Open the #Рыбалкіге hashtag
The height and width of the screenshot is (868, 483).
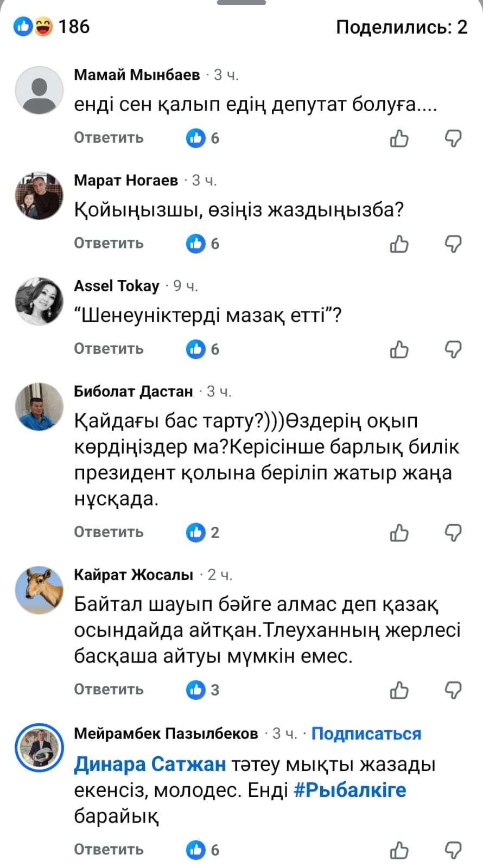click(x=349, y=790)
